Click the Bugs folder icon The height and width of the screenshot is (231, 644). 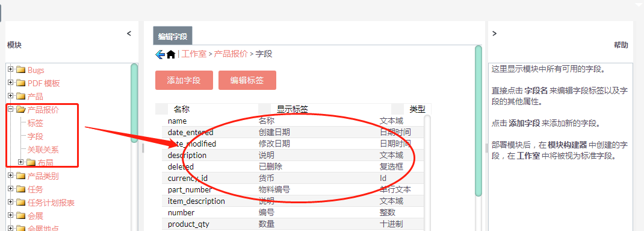(x=21, y=70)
